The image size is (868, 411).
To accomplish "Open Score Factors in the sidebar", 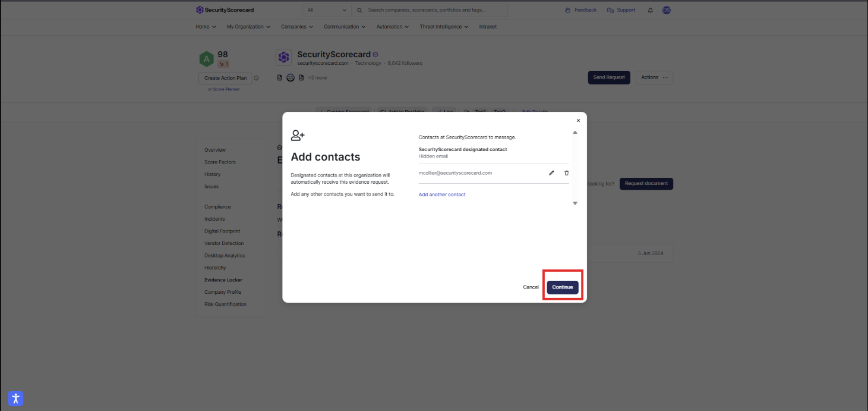I will (x=220, y=162).
